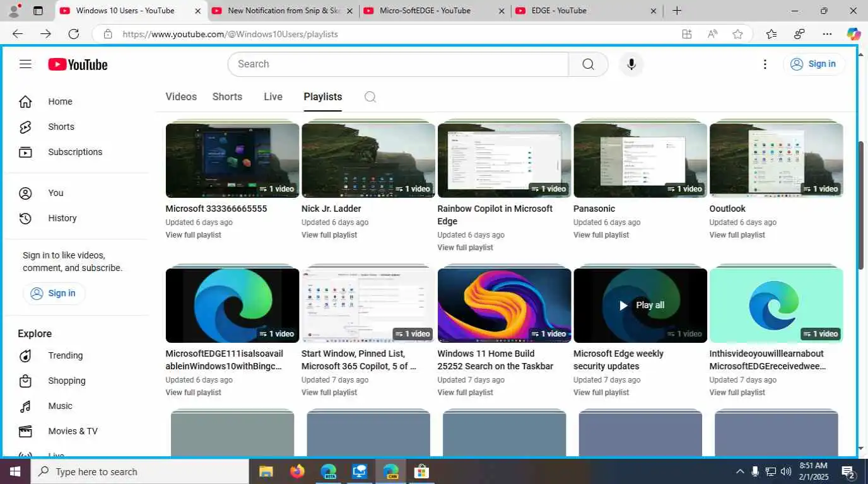Click the Windows taskbar search box
Image resolution: width=868 pixels, height=484 pixels.
[x=139, y=471]
